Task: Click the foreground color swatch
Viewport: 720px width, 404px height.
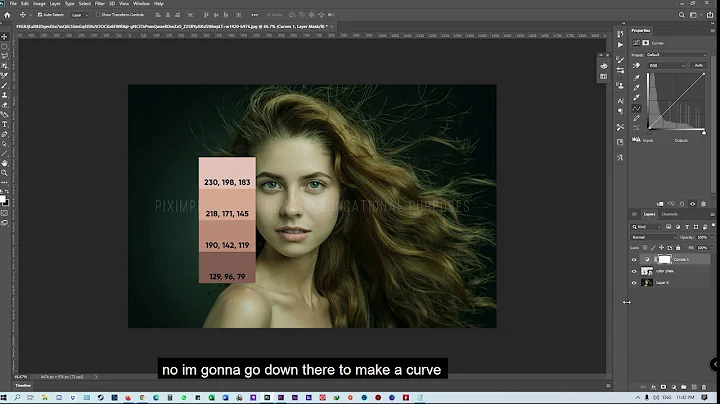Action: [x=3, y=199]
